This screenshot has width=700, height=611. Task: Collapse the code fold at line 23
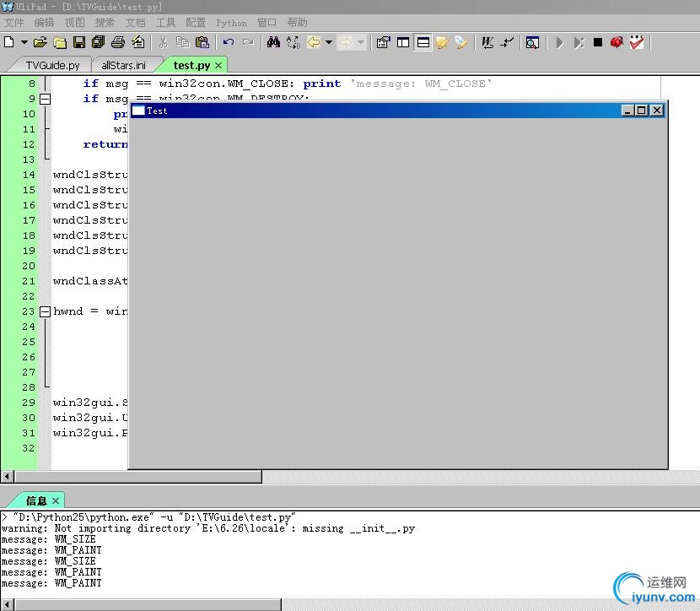point(45,311)
